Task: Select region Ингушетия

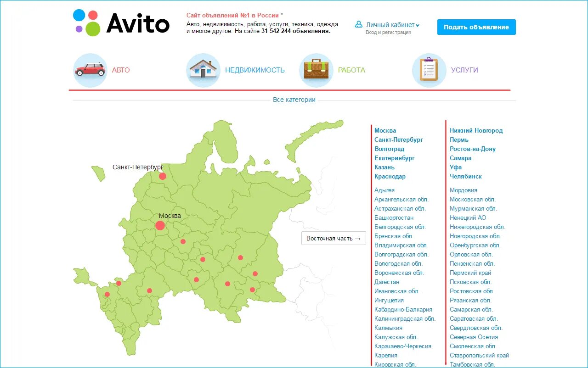Action: (389, 300)
